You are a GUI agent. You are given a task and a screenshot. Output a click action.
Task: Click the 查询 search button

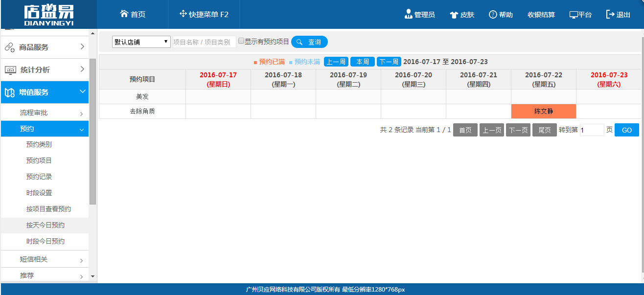(309, 42)
